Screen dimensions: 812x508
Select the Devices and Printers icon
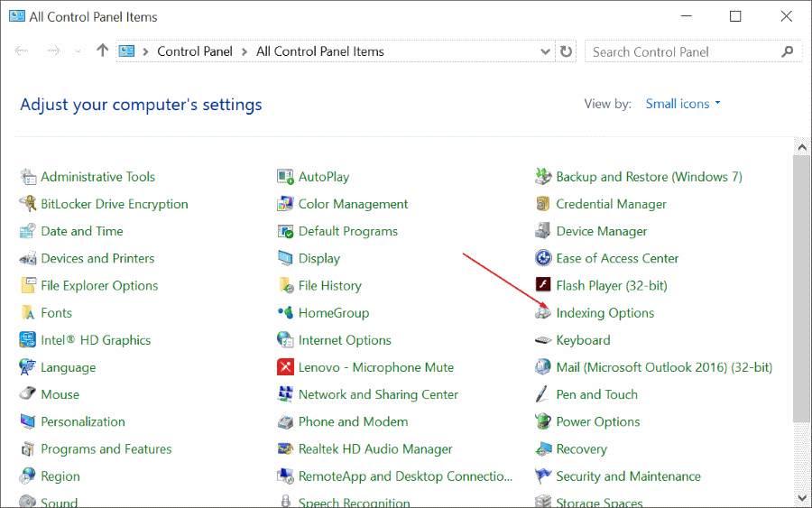click(x=28, y=258)
